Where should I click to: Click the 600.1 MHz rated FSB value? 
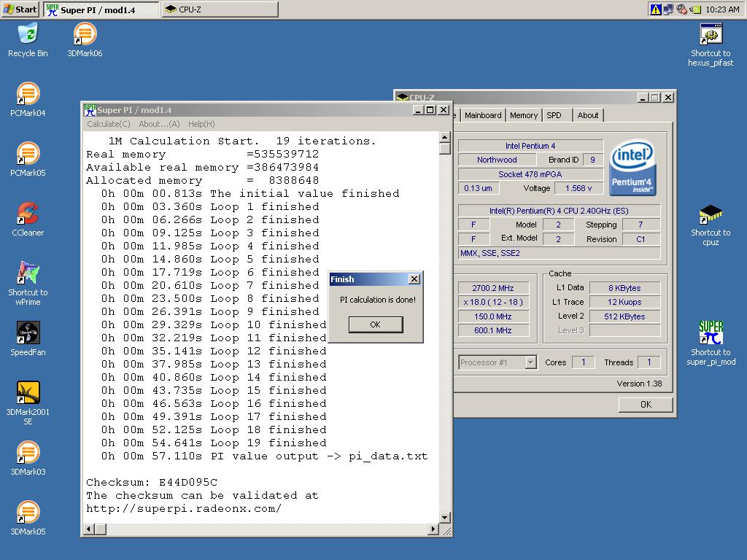pos(493,330)
